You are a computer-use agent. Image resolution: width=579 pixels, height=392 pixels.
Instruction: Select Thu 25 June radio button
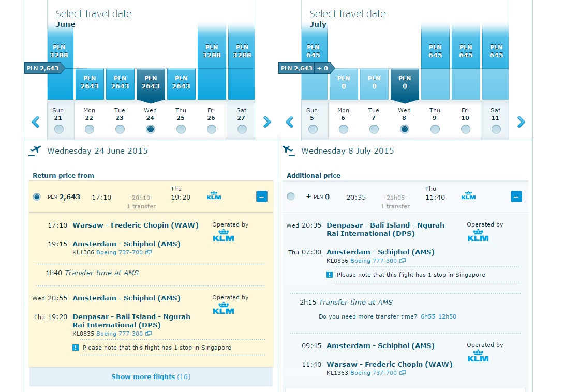click(181, 129)
